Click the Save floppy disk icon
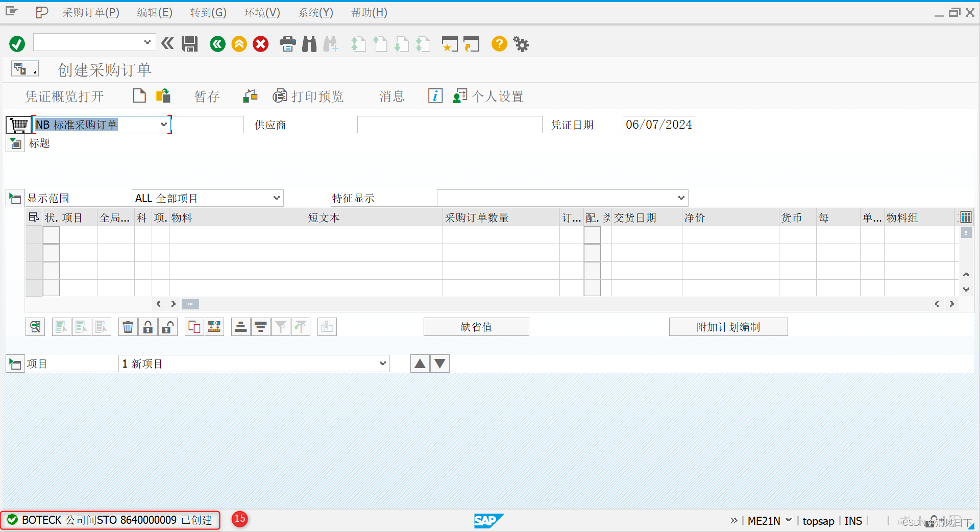 [190, 44]
